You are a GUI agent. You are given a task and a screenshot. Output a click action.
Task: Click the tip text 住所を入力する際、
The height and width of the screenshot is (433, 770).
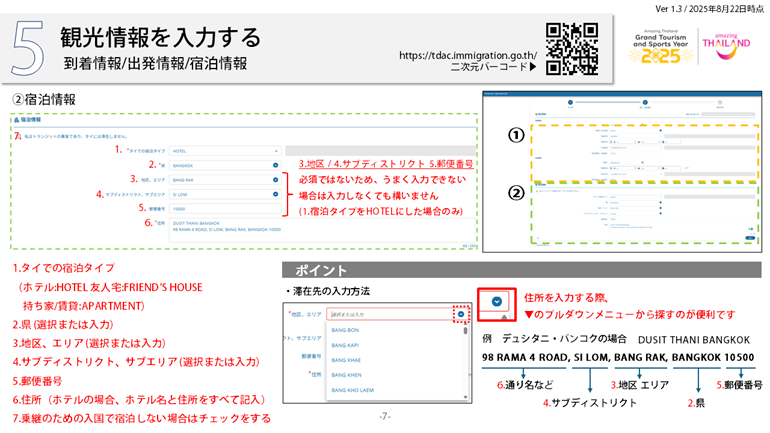(566, 298)
